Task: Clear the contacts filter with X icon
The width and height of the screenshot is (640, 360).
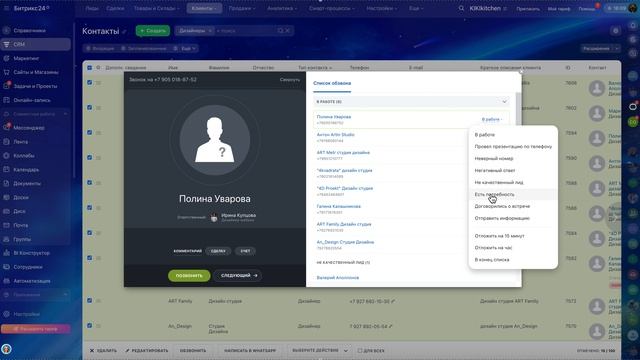Action: click(x=288, y=31)
